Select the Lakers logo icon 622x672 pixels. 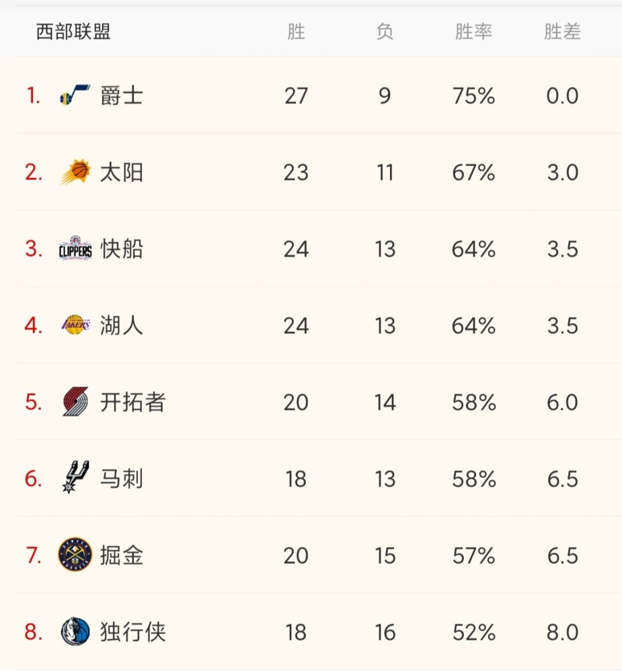(x=76, y=325)
